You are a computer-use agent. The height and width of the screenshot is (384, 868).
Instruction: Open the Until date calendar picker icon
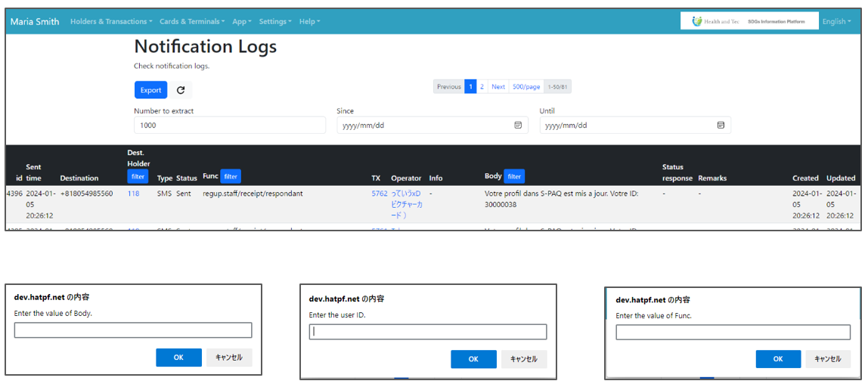tap(721, 125)
